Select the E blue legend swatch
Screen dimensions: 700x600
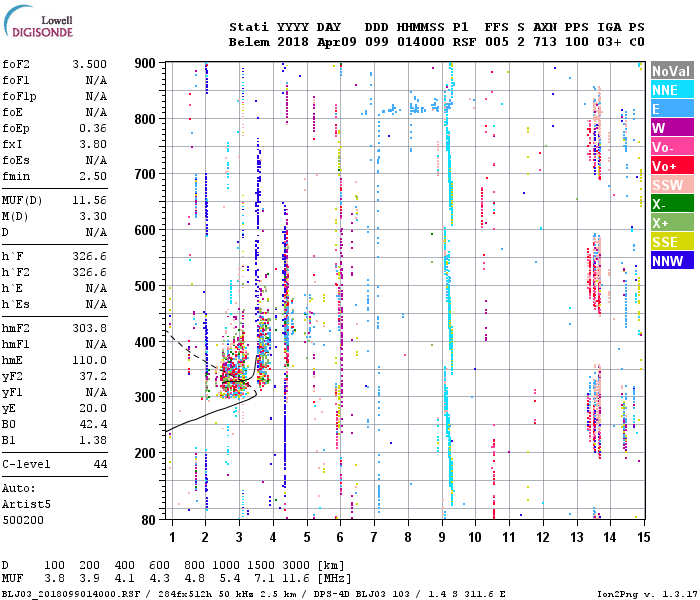coord(672,109)
